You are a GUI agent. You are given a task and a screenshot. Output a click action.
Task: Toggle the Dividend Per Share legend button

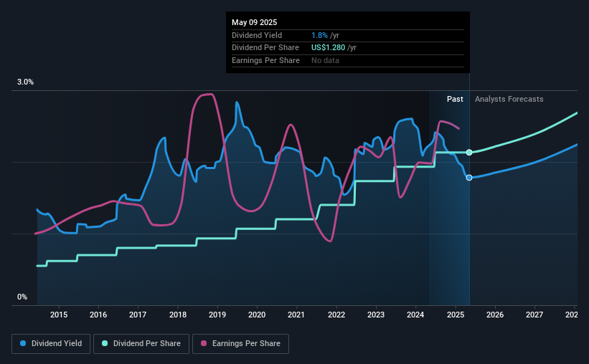(141, 344)
